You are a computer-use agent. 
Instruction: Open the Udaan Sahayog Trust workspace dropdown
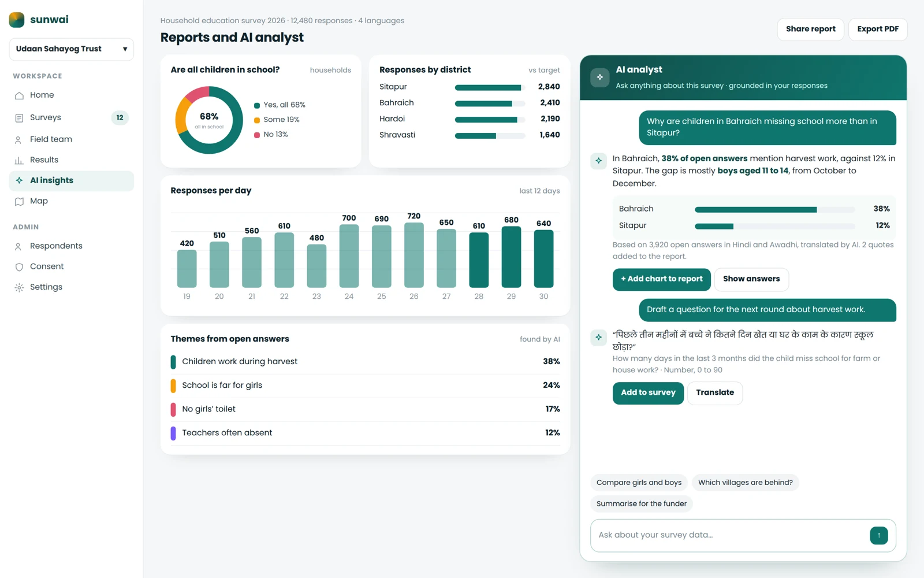pyautogui.click(x=72, y=49)
